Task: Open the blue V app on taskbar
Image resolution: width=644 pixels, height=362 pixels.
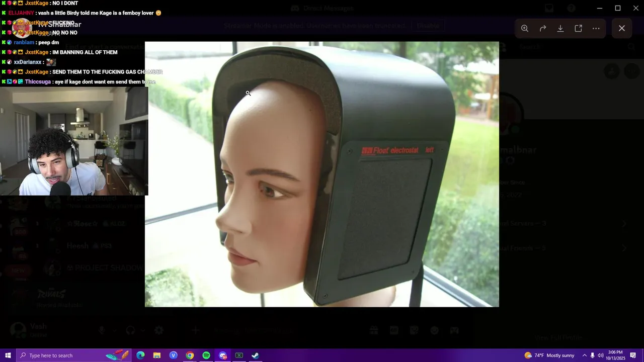Action: [174, 355]
